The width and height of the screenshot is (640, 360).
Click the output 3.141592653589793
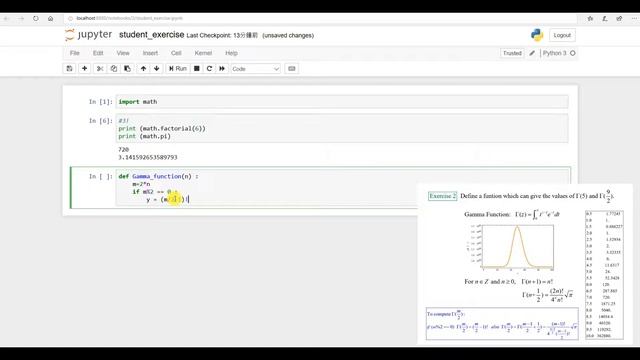[148, 157]
